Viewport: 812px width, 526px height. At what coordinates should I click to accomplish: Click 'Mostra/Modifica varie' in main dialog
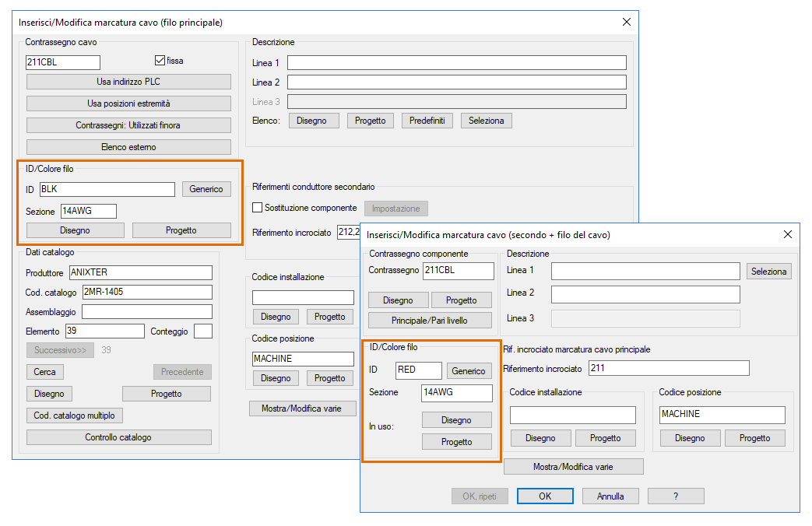click(302, 409)
